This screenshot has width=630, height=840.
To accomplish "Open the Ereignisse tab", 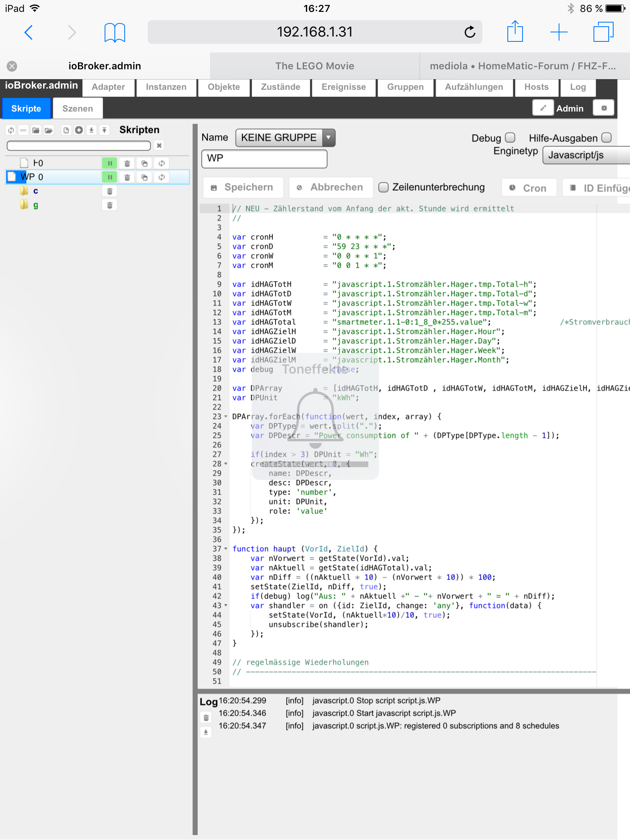I will click(x=344, y=87).
